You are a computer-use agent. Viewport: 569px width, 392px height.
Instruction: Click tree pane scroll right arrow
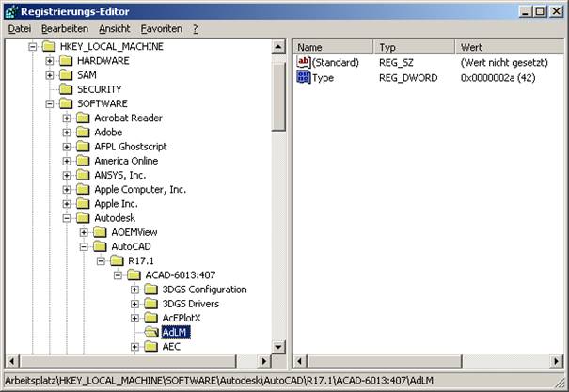[264, 361]
